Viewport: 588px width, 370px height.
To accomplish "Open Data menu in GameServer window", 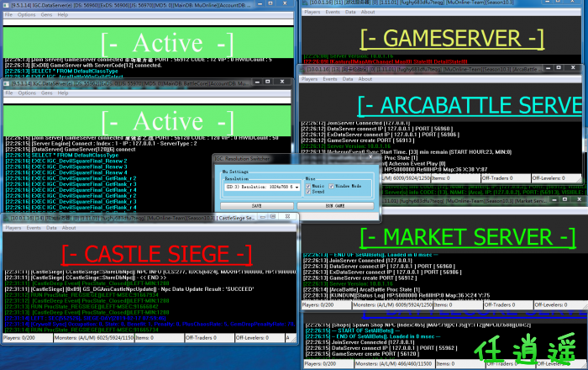I will [350, 12].
